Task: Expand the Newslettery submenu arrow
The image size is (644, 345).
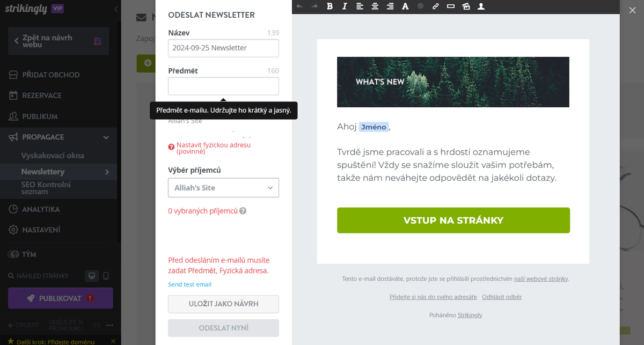Action: pos(107,172)
